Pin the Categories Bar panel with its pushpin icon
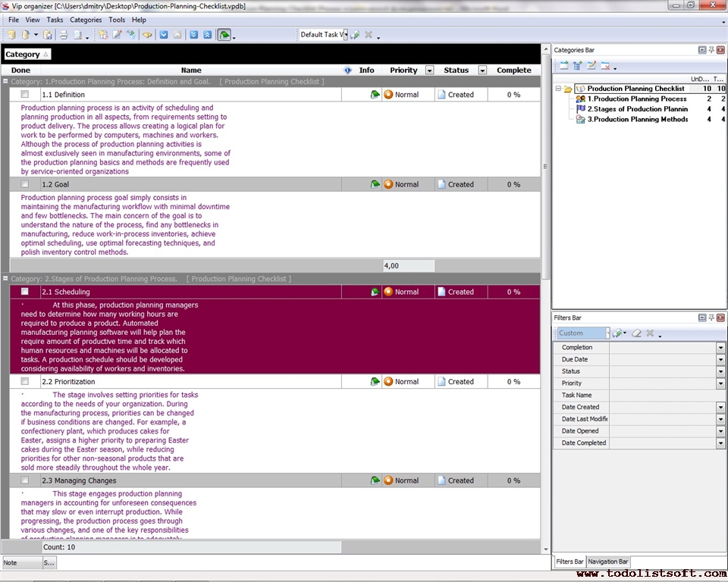This screenshot has height=582, width=728. point(711,50)
